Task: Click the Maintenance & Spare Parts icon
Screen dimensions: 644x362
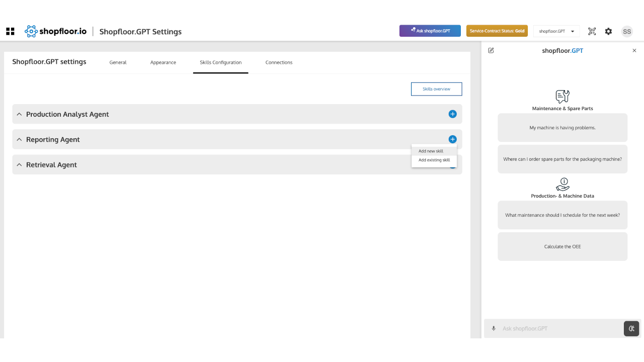Action: [562, 96]
